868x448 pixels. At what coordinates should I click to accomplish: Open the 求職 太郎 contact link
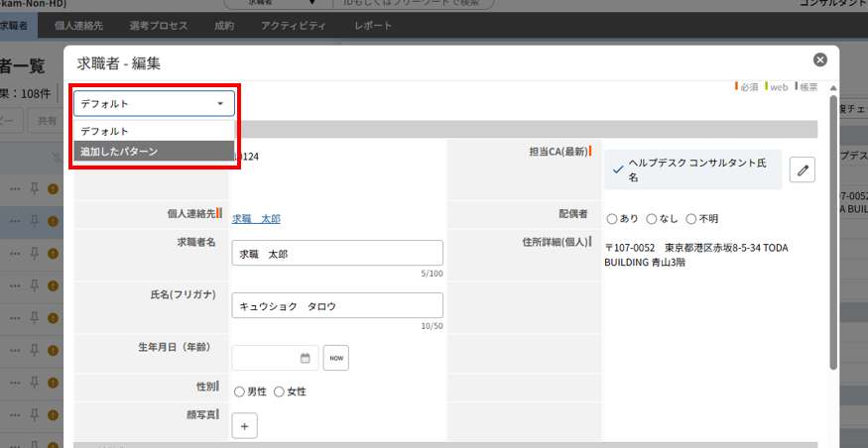256,218
